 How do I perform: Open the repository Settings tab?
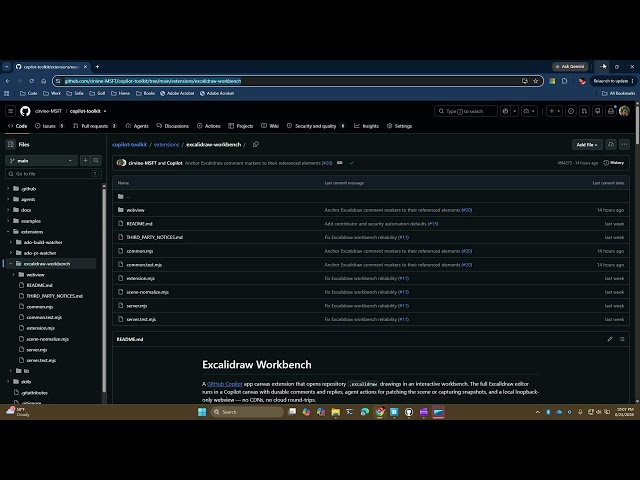point(399,126)
